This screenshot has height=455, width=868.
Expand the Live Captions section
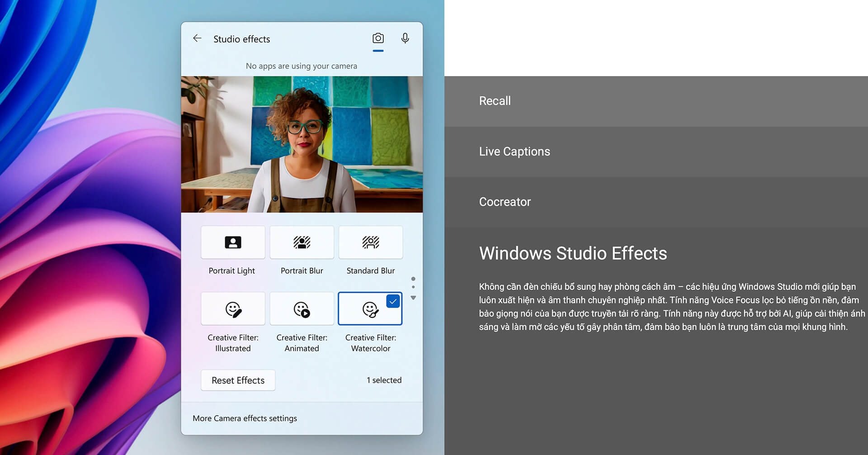click(x=514, y=152)
